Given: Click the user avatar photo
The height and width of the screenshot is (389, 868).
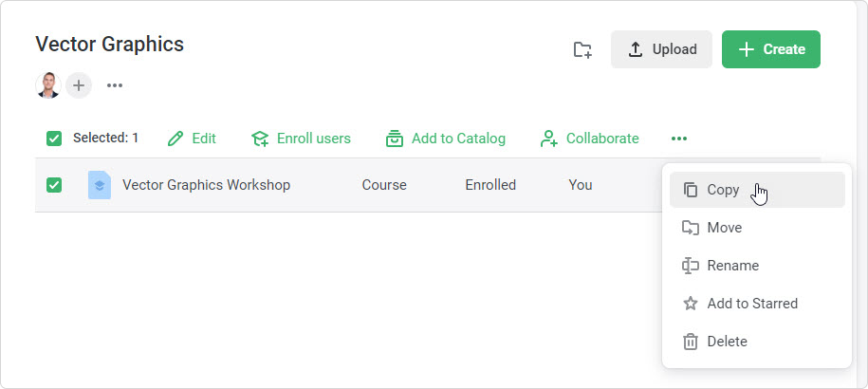Looking at the screenshot, I should (x=48, y=85).
